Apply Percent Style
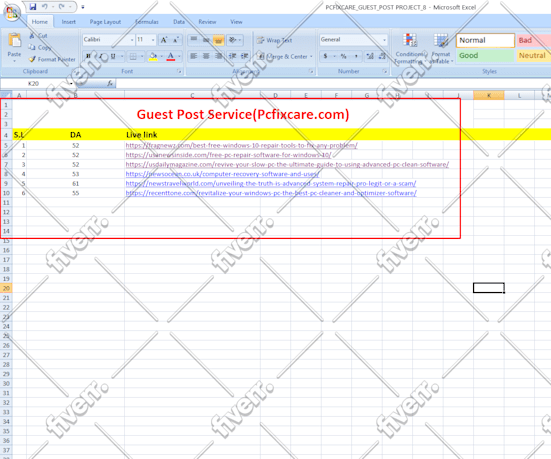The height and width of the screenshot is (459, 551). 343,56
